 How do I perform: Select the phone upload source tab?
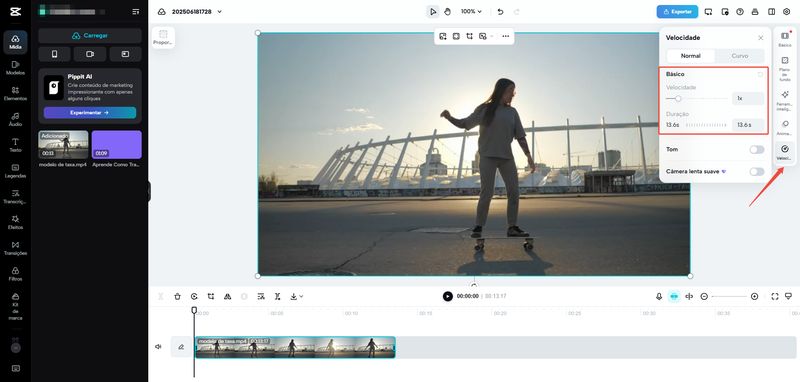tap(55, 54)
